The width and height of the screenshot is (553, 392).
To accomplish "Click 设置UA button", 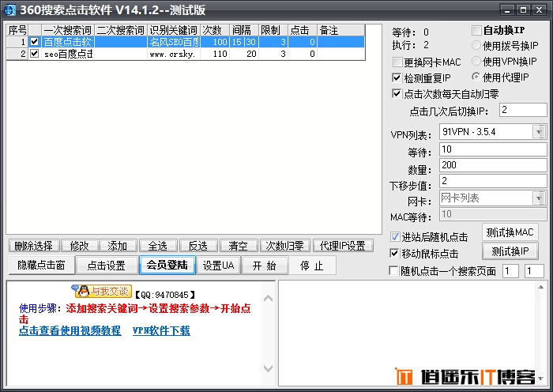I will point(219,266).
